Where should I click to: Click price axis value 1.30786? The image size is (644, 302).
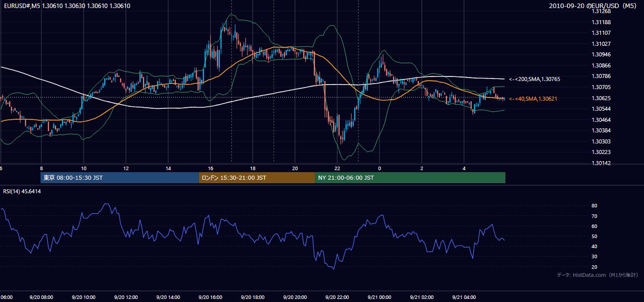pos(602,76)
